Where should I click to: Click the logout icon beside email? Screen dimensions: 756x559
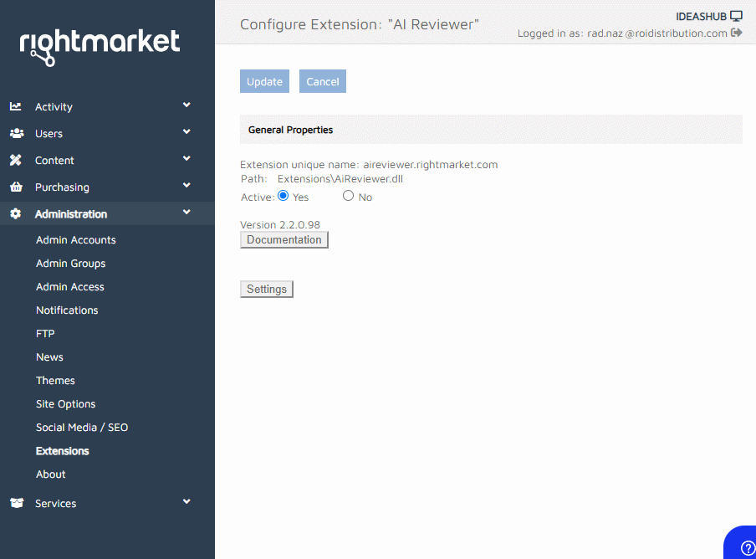coord(737,33)
